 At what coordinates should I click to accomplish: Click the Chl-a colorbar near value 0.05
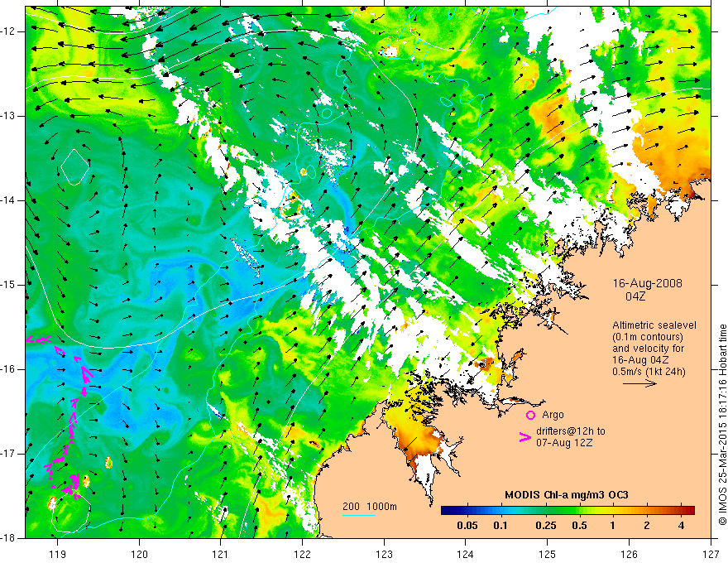pyautogui.click(x=467, y=511)
